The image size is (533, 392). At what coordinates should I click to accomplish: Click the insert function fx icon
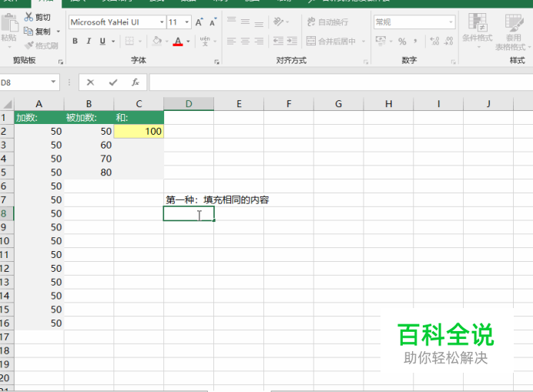pyautogui.click(x=136, y=82)
